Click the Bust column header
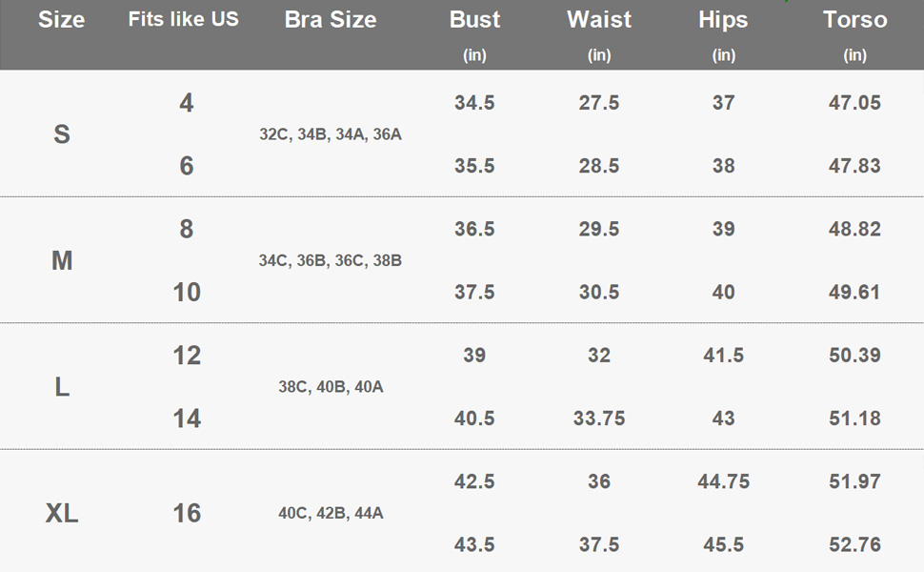 [x=474, y=20]
